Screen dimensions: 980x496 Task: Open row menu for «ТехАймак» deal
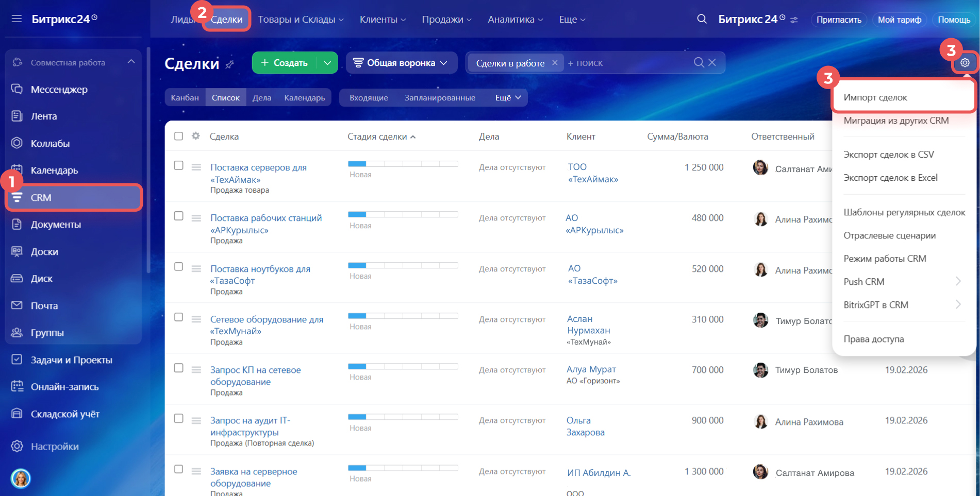pyautogui.click(x=196, y=167)
